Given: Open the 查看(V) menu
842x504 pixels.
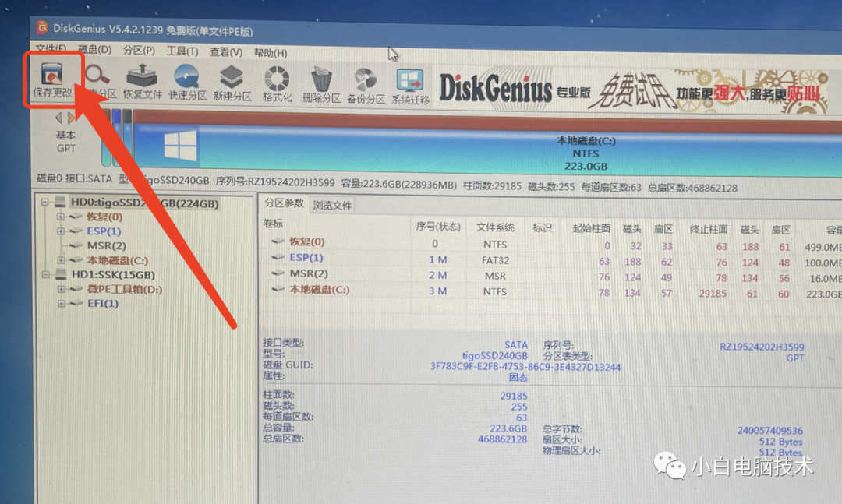Looking at the screenshot, I should click(x=225, y=52).
